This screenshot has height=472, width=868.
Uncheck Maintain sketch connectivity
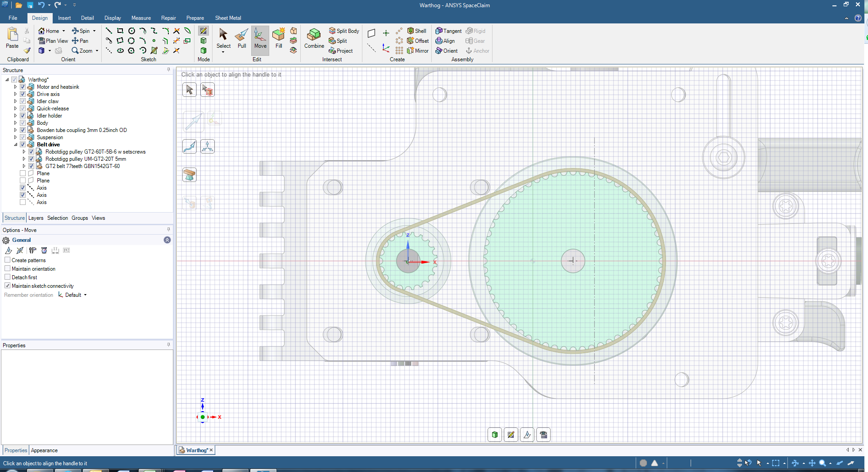[8, 286]
